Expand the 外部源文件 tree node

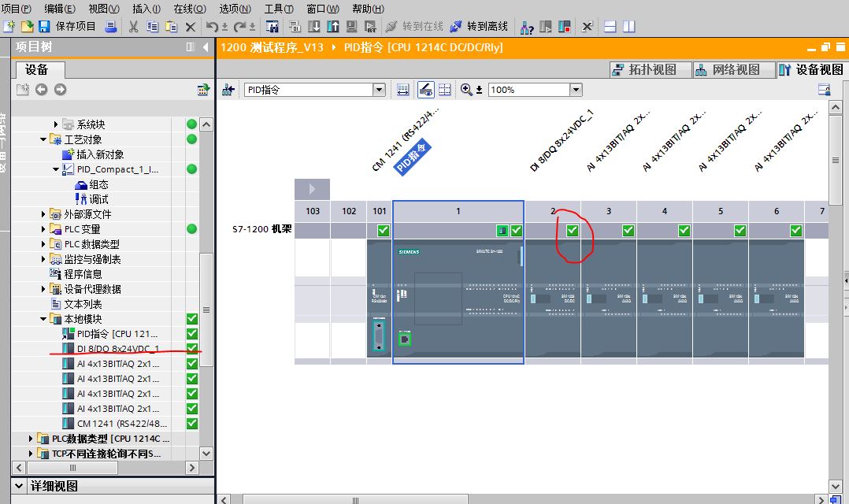pyautogui.click(x=43, y=214)
